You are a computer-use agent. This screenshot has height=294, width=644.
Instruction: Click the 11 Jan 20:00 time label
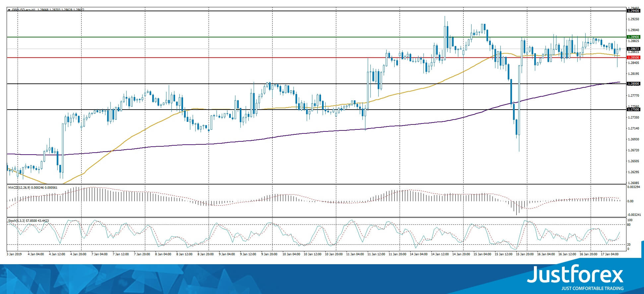point(397,254)
